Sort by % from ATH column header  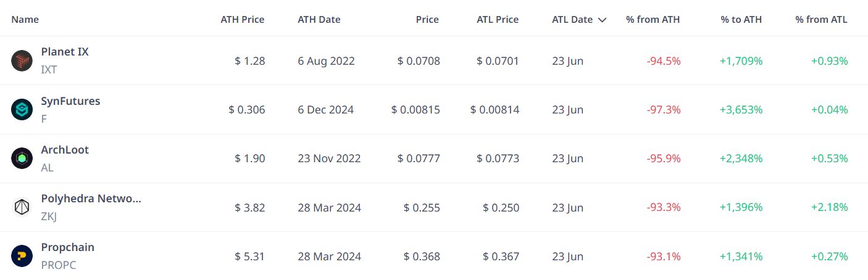[x=653, y=19]
